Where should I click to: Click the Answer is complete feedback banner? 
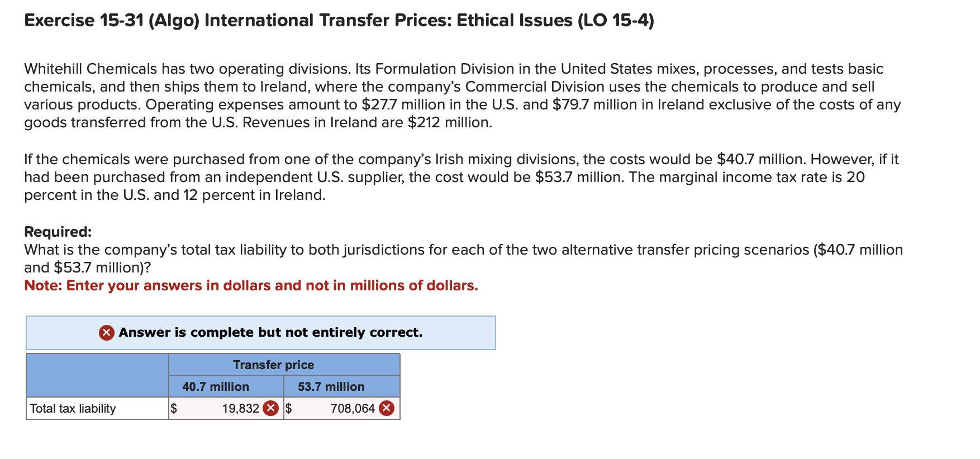(260, 333)
